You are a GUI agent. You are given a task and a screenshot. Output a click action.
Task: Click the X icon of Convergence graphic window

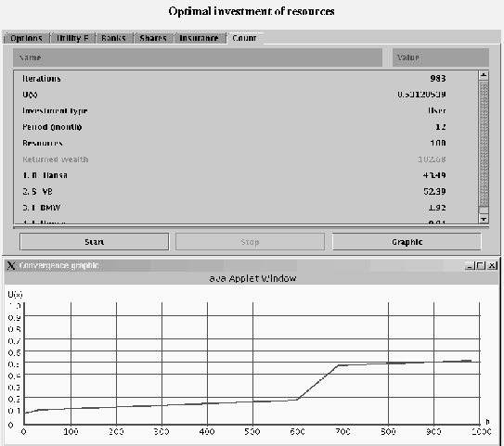coord(11,265)
